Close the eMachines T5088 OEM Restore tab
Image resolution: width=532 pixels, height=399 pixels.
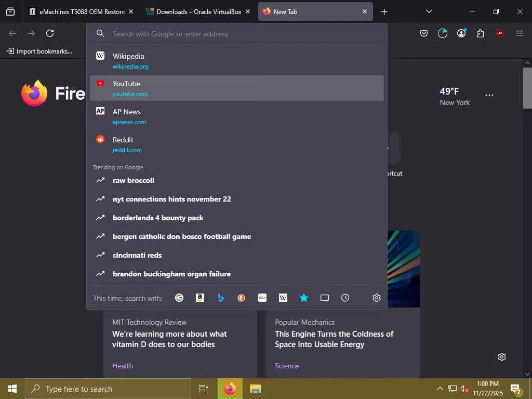point(131,11)
